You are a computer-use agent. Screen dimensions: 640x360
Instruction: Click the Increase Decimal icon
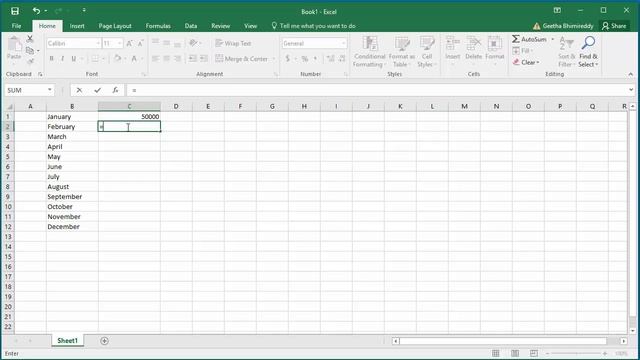331,59
